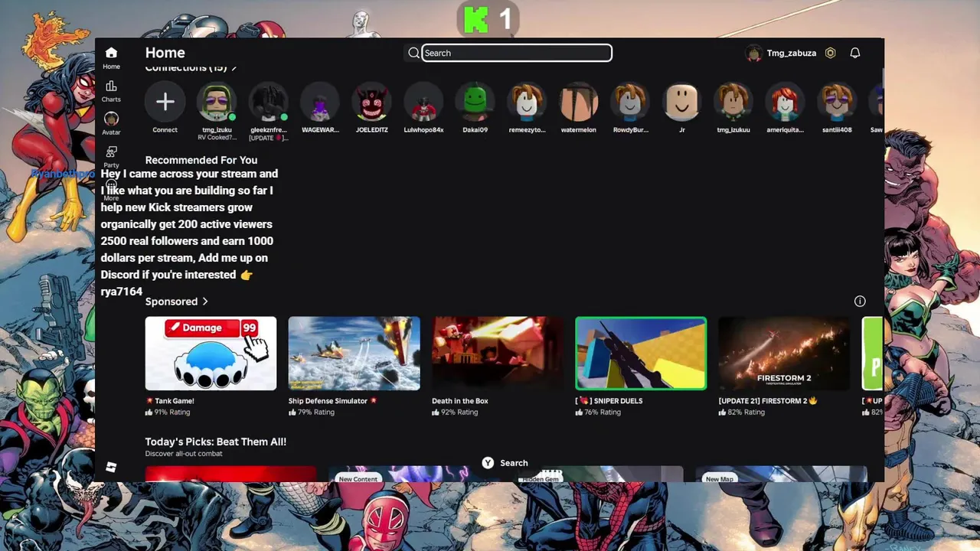This screenshot has width=980, height=551.
Task: Click the Kick viewer count overlay
Action: 488,20
